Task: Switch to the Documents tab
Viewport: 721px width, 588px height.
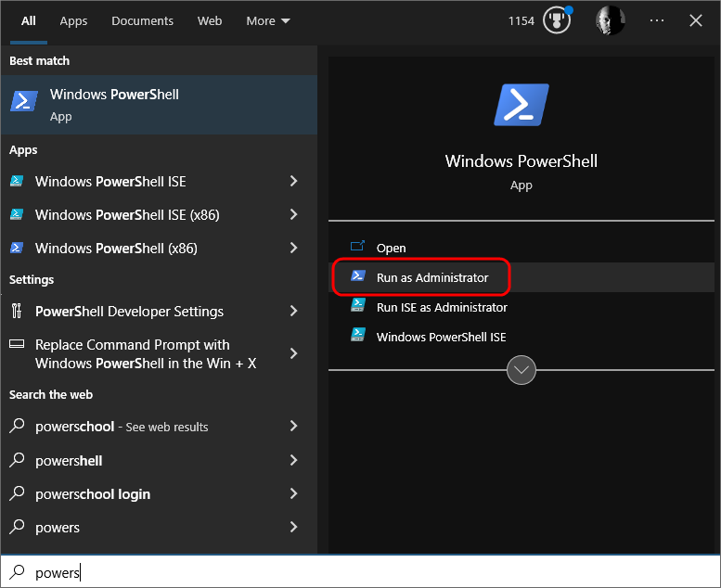Action: (142, 20)
